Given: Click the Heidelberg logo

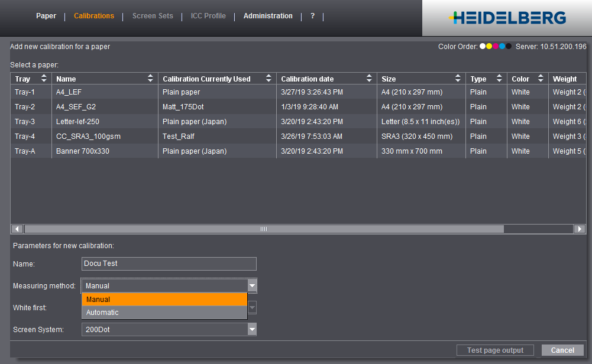Looking at the screenshot, I should click(x=507, y=18).
